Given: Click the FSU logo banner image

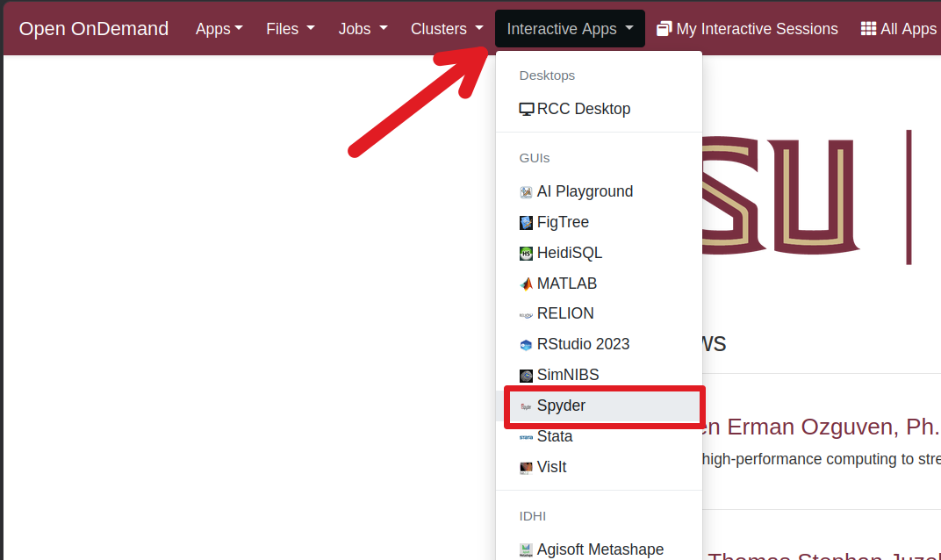Looking at the screenshot, I should pyautogui.click(x=808, y=197).
